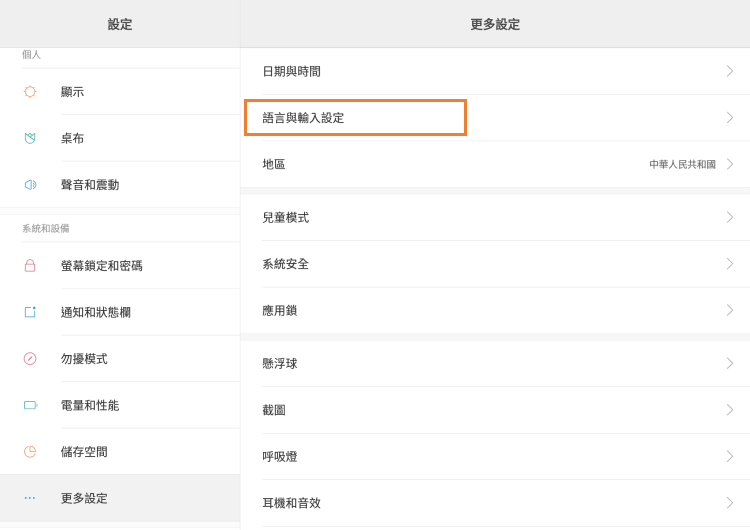Expand the 日期與時間 row chevron
This screenshot has height=530, width=750.
(x=730, y=71)
